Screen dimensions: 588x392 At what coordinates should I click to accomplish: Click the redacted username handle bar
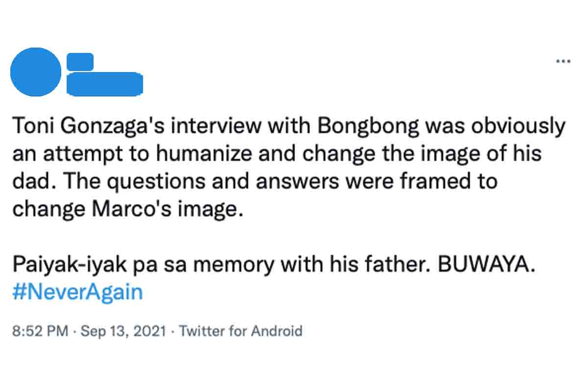(x=104, y=84)
